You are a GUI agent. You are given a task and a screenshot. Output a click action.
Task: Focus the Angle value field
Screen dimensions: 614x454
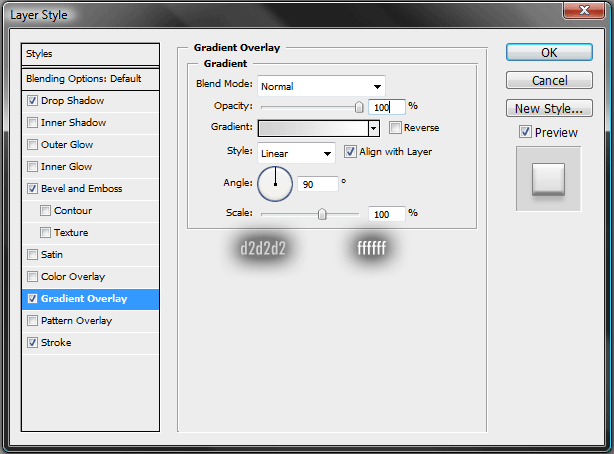[318, 184]
